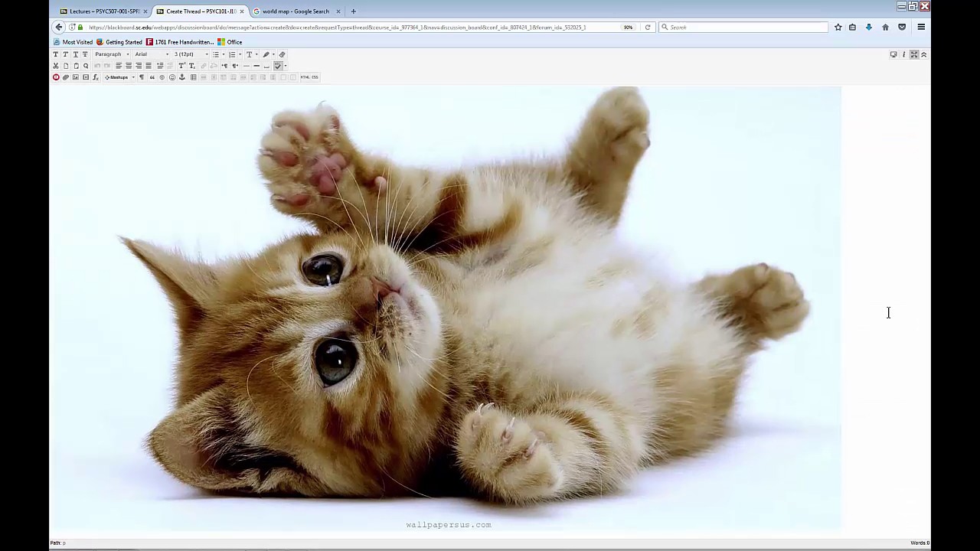Viewport: 980px width, 551px height.
Task: Go to browser home page
Action: [x=885, y=28]
